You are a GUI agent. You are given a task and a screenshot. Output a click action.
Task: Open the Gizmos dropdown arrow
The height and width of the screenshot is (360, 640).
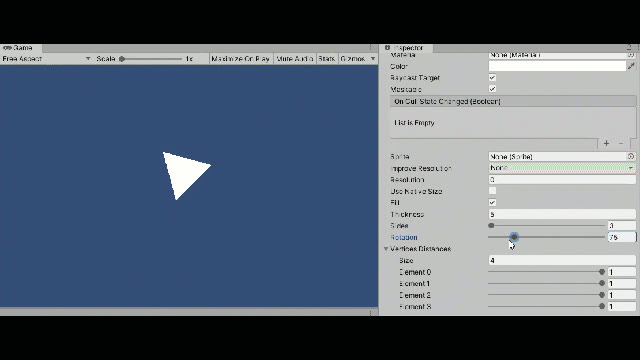(x=373, y=59)
